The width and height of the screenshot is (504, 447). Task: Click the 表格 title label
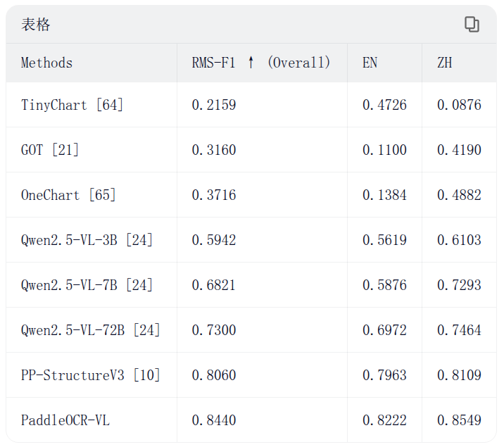click(x=36, y=25)
